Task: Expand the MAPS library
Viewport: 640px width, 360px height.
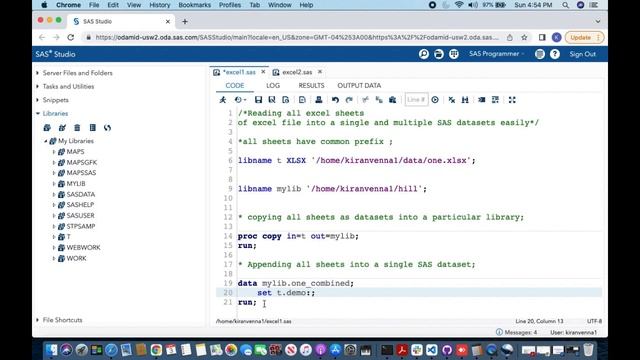Action: (x=54, y=151)
